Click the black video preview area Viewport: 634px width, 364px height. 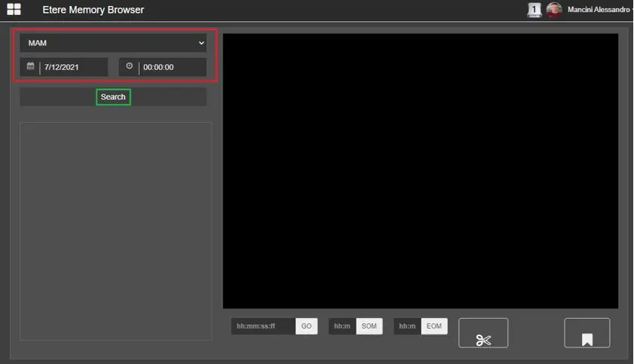(420, 170)
